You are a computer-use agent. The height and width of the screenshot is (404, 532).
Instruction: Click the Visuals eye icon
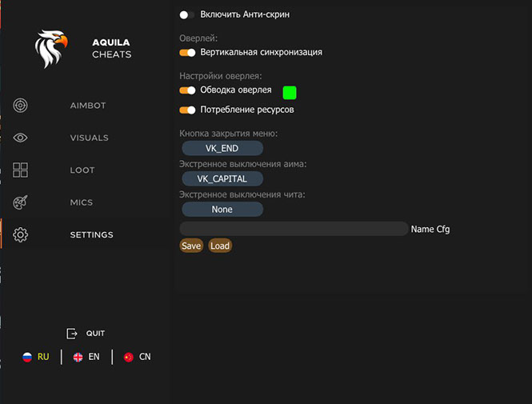coord(21,138)
